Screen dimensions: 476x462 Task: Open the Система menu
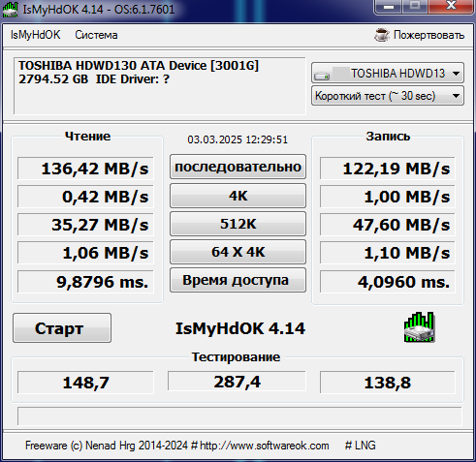point(96,35)
